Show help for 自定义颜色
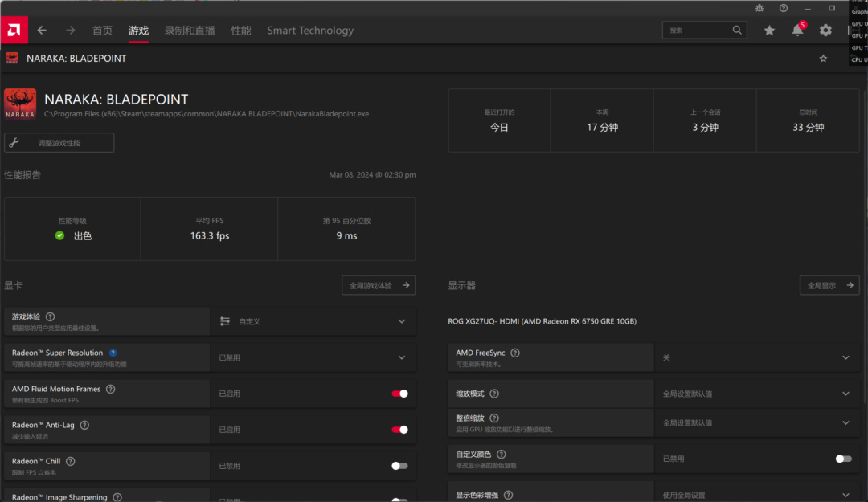The width and height of the screenshot is (868, 502). (x=502, y=454)
